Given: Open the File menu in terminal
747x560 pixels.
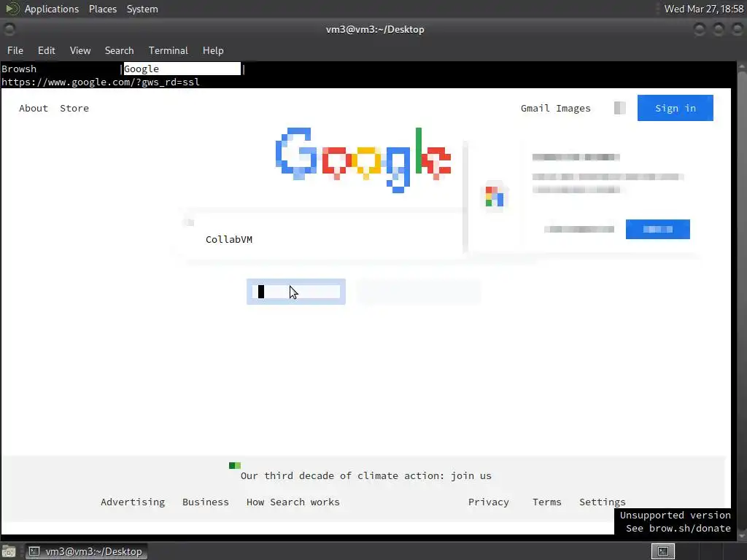Looking at the screenshot, I should pyautogui.click(x=15, y=50).
